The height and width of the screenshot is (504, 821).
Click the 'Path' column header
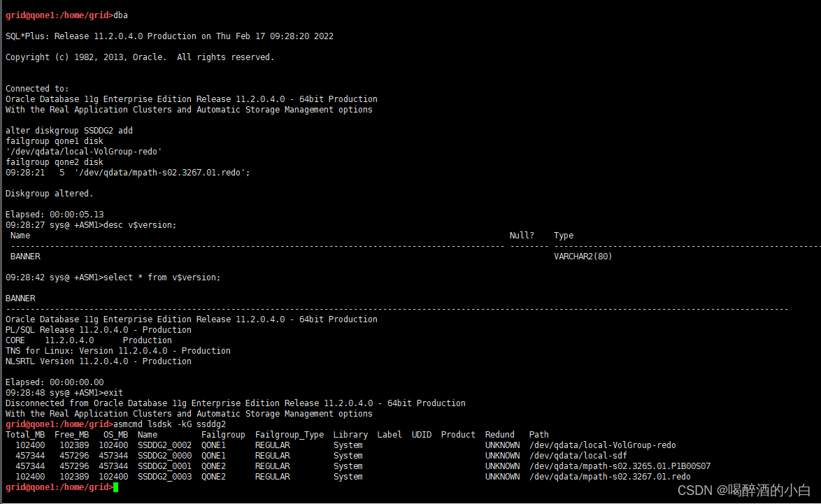click(538, 434)
